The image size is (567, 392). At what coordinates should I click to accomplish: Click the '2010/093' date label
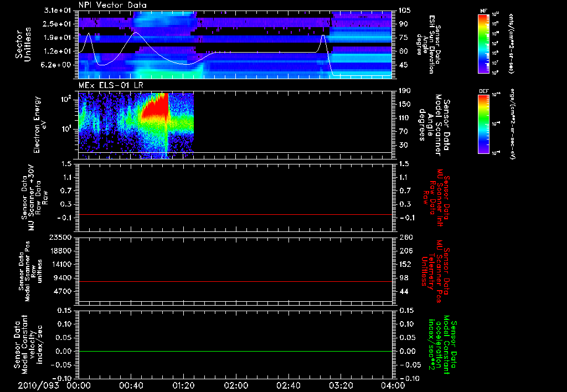pos(39,385)
